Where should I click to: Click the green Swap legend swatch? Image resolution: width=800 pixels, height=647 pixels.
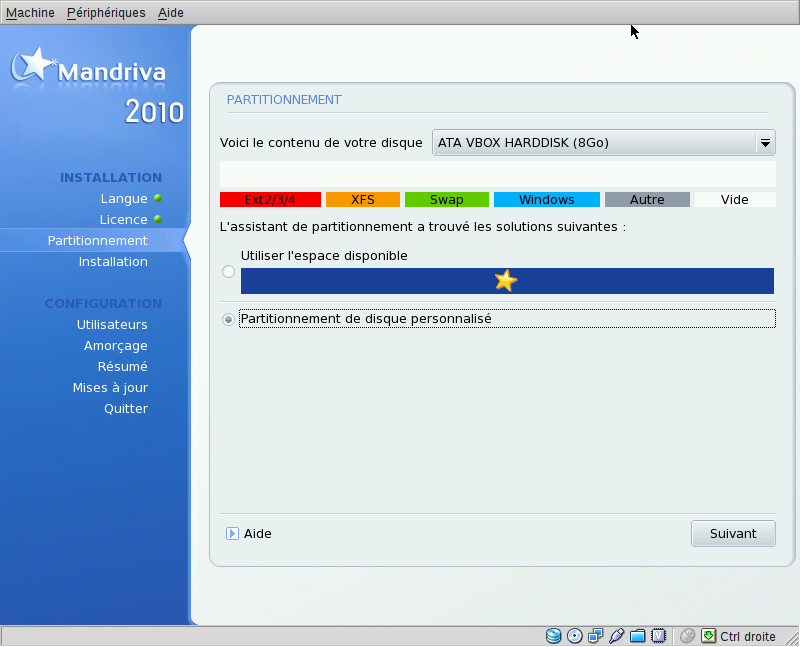(447, 200)
